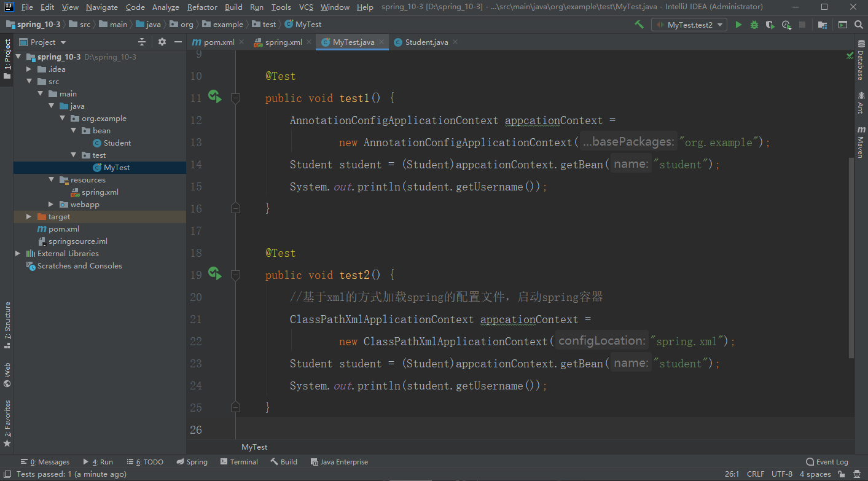Screen dimensions: 868x481
Task: Open the MyTest.test2 run configuration dropdown
Action: point(689,25)
